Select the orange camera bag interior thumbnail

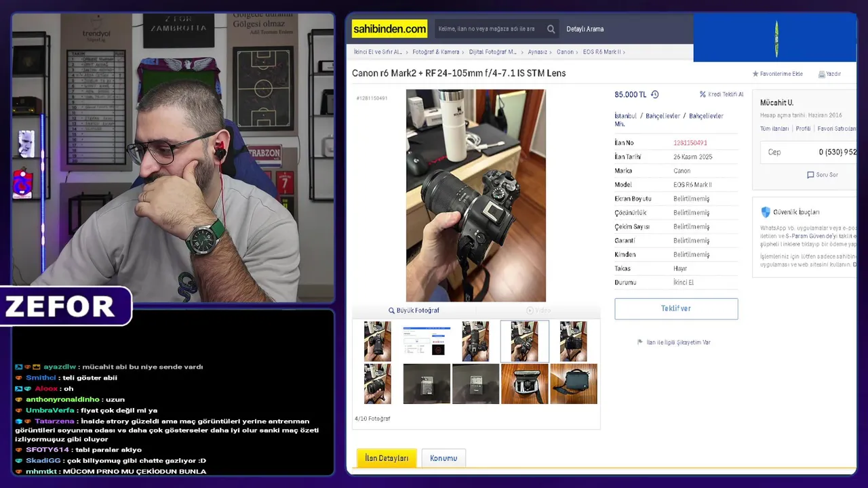click(x=524, y=384)
